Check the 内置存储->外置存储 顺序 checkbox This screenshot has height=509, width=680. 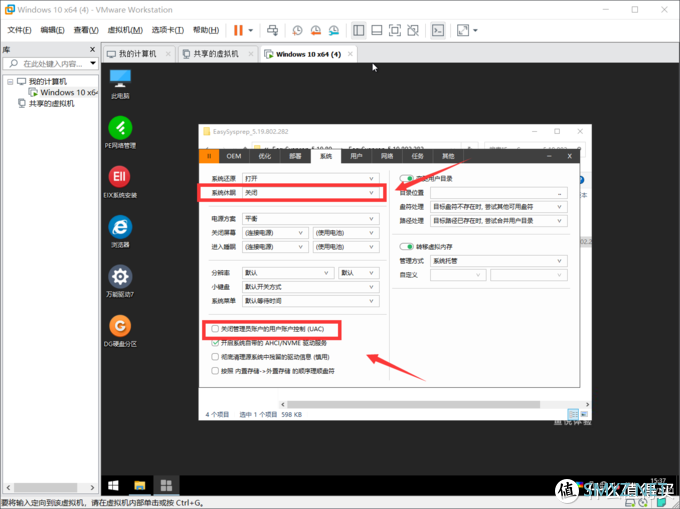click(x=215, y=371)
